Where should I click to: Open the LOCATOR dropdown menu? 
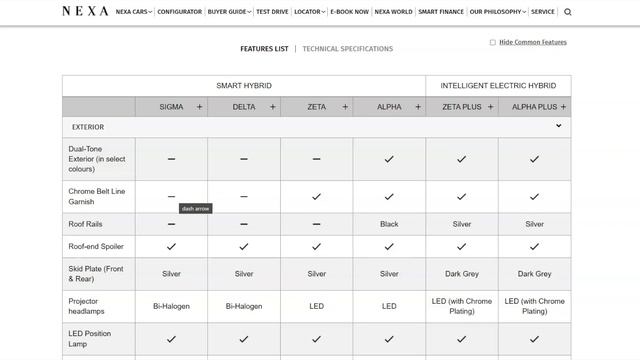point(309,12)
